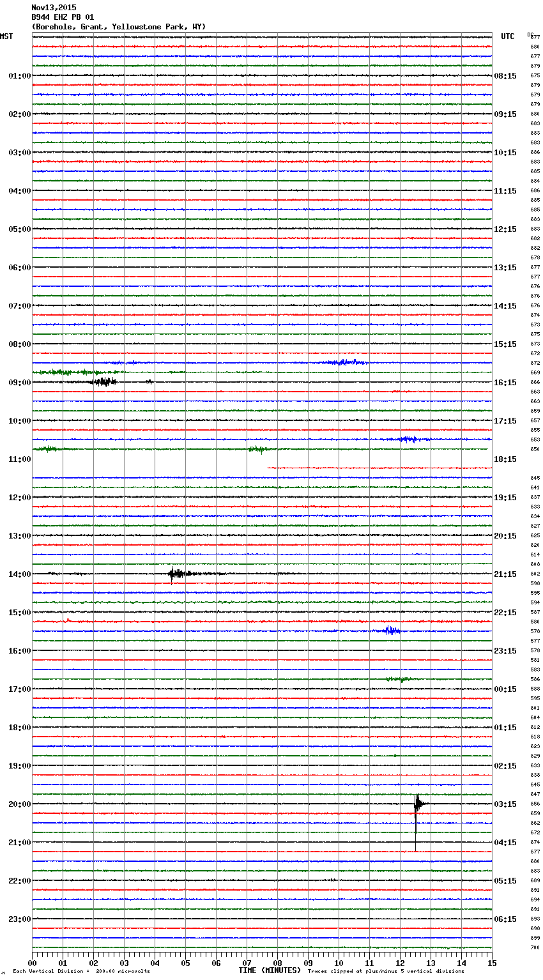Click the 09:15 UTC time label
This screenshot has height=980, width=543.
(505, 114)
